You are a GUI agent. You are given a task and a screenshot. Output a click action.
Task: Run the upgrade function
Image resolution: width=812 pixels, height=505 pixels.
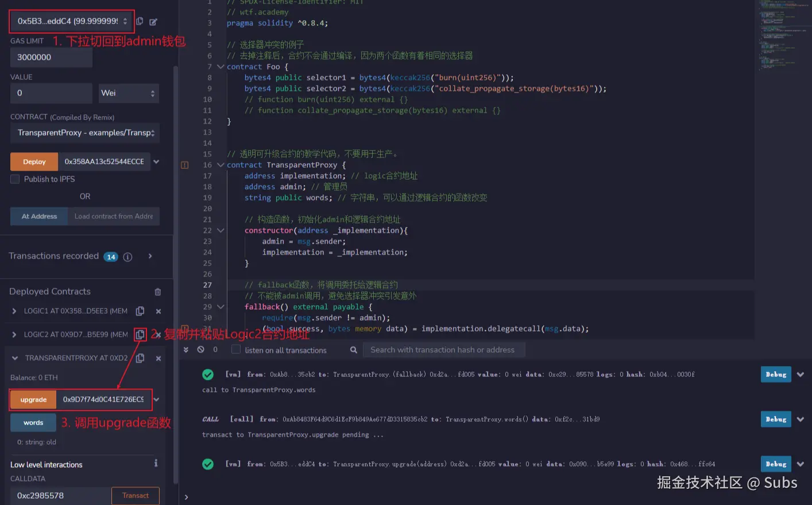pos(33,399)
